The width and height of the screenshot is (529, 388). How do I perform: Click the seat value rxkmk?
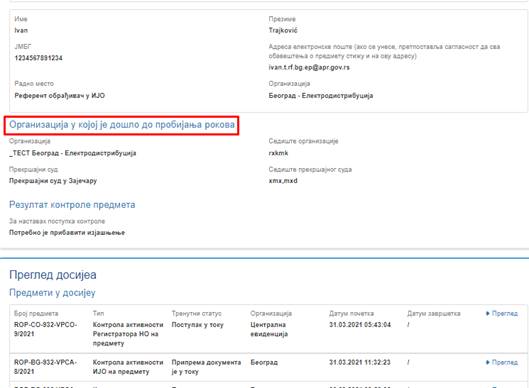[278, 153]
